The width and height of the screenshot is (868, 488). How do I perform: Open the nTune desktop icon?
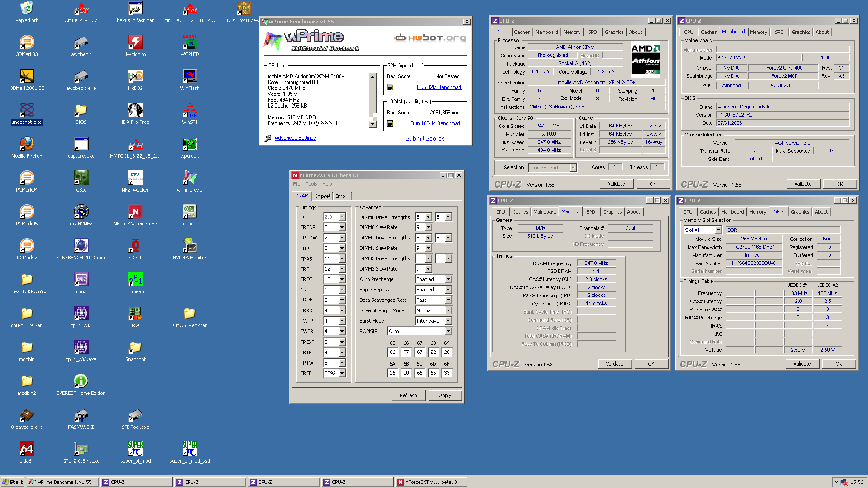189,216
